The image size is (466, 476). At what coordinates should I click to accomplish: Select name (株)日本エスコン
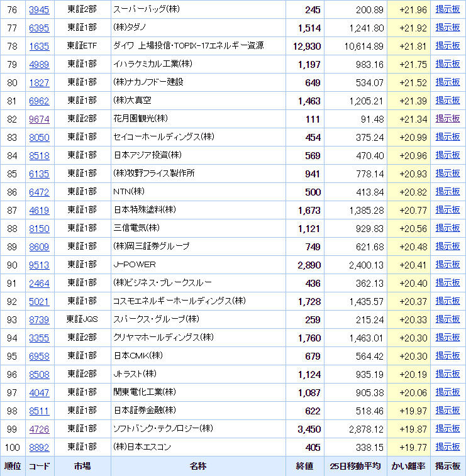(x=142, y=447)
